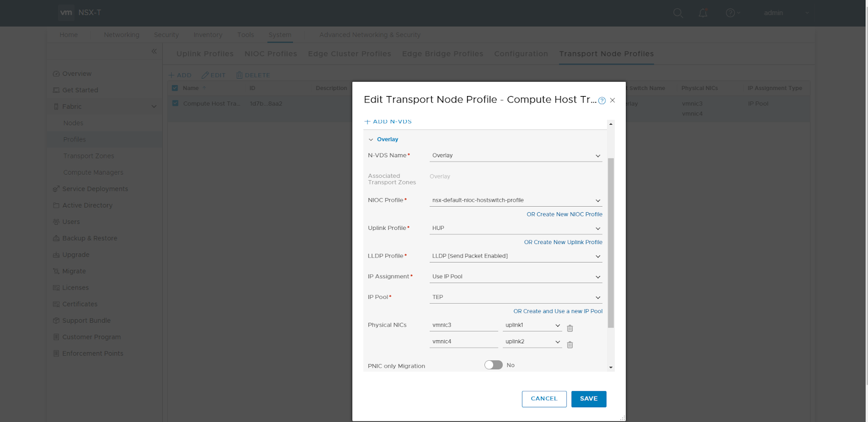Open the Uplink Profile dropdown showing HUP
Screen dimensions: 868x422
click(x=515, y=228)
